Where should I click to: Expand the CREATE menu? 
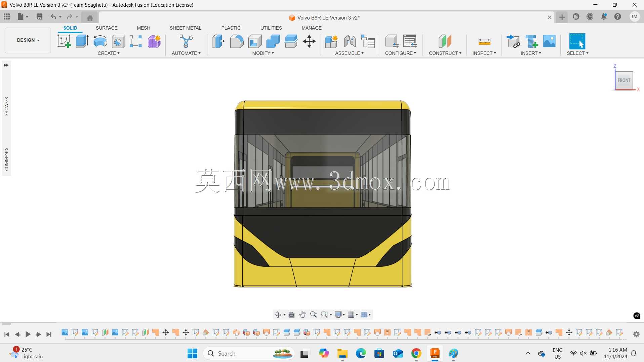109,53
